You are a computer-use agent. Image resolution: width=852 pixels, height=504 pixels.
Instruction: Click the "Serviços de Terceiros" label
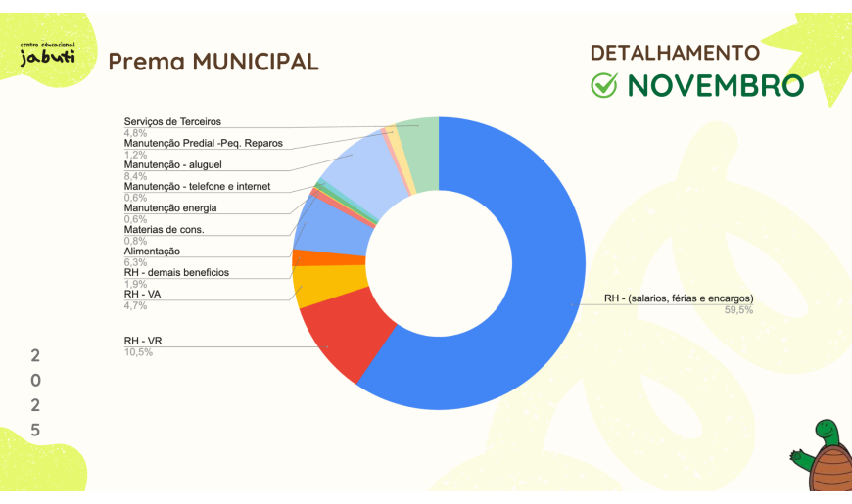coord(172,121)
